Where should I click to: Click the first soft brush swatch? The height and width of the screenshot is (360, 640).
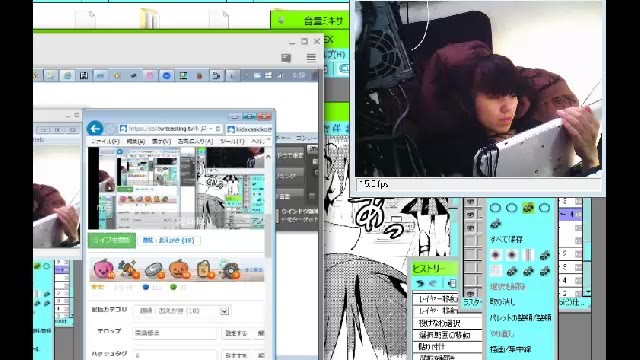pyautogui.click(x=496, y=255)
